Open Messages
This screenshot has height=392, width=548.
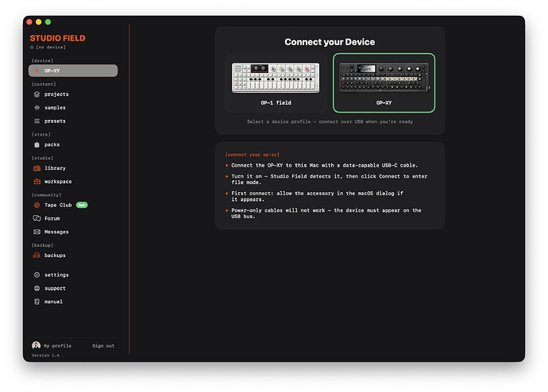[73, 232]
